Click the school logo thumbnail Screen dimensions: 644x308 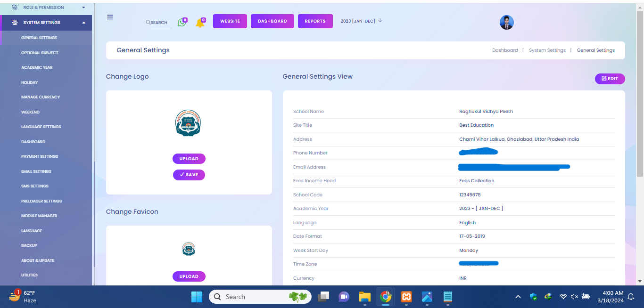(x=189, y=123)
